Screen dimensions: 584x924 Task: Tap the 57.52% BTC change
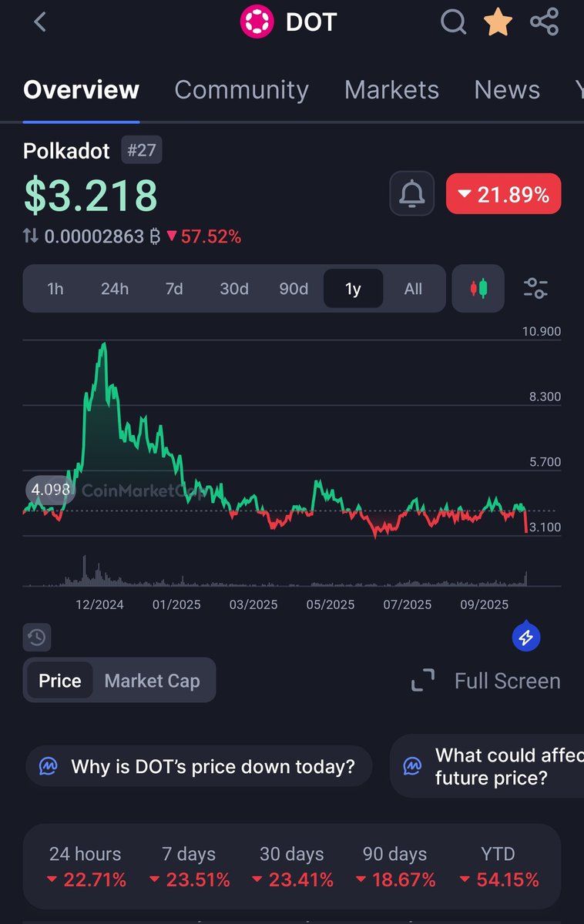(x=204, y=236)
